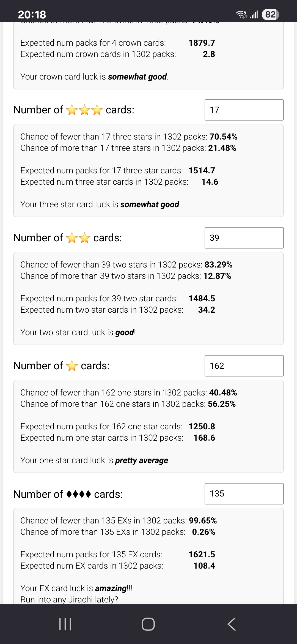
Task: Click the two gold stars icon
Action: point(78,238)
